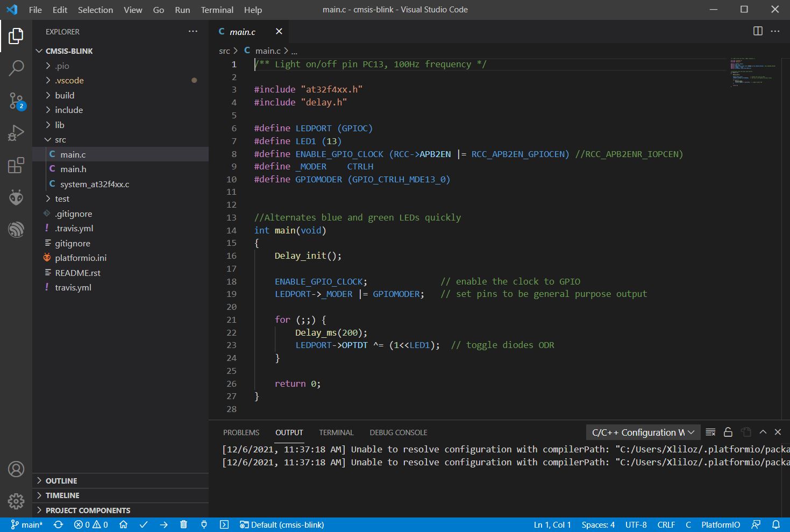
Task: Switch PlatformIO environment Default (cmsis-blink)
Action: click(282, 524)
